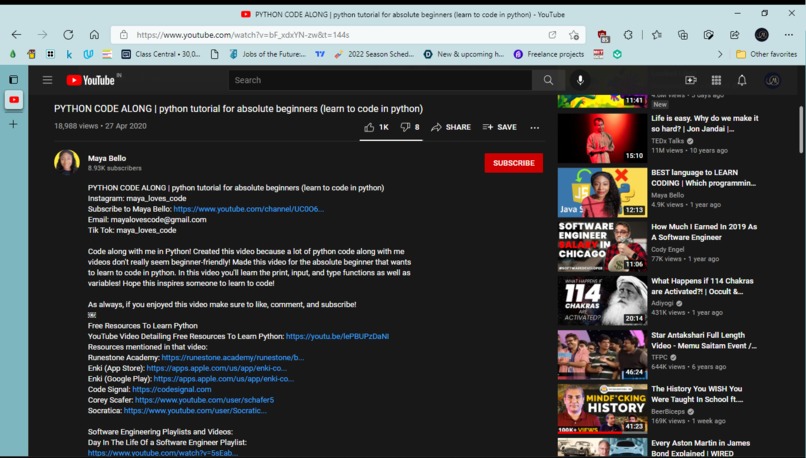Open the YouTube hamburger guide menu
Screen dimensions: 806x458
click(47, 80)
